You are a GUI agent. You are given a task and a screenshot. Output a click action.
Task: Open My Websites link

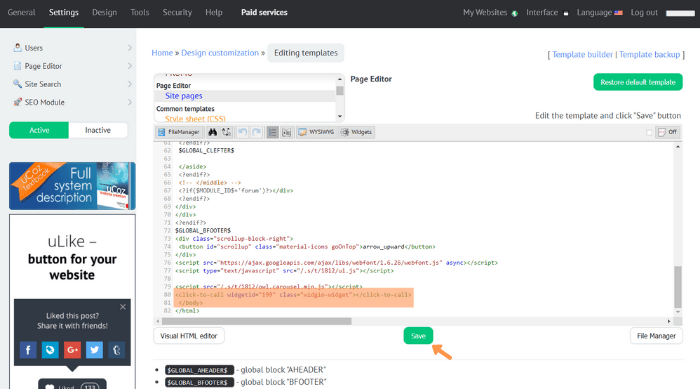coord(485,13)
